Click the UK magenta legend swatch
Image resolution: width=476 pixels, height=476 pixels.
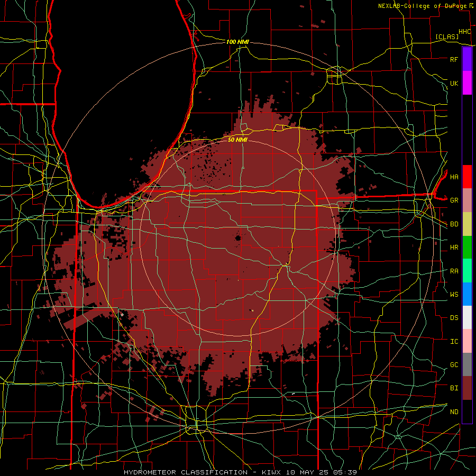coord(467,83)
